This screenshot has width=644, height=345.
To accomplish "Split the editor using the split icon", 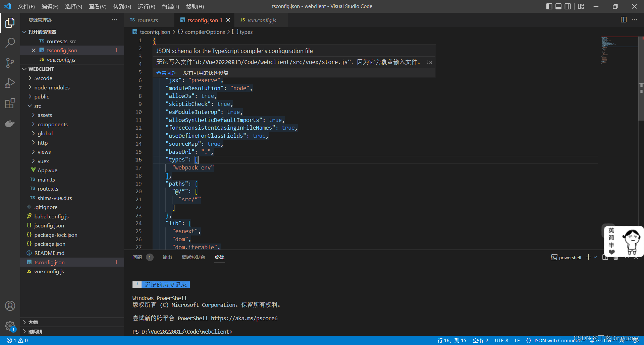I will (x=624, y=20).
